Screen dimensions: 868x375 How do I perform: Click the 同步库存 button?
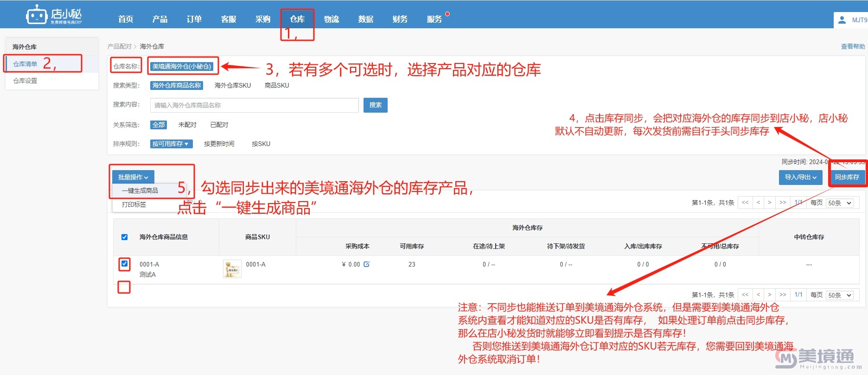coord(847,177)
